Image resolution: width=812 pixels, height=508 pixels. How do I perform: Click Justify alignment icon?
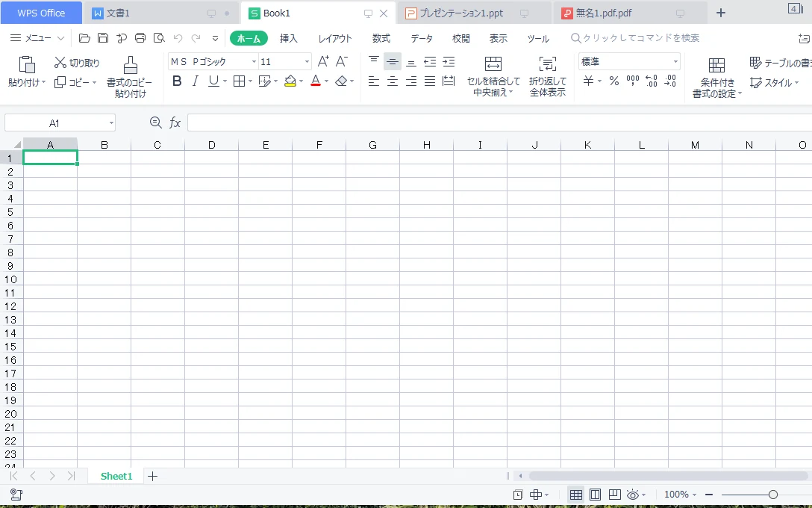[x=430, y=81]
